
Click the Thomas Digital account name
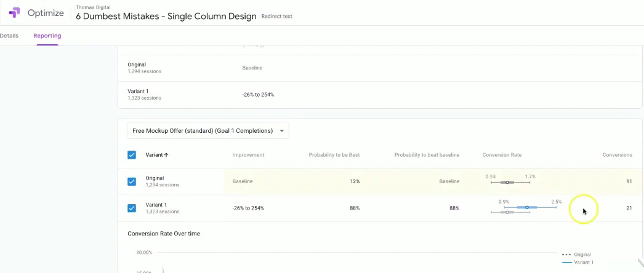pos(93,7)
